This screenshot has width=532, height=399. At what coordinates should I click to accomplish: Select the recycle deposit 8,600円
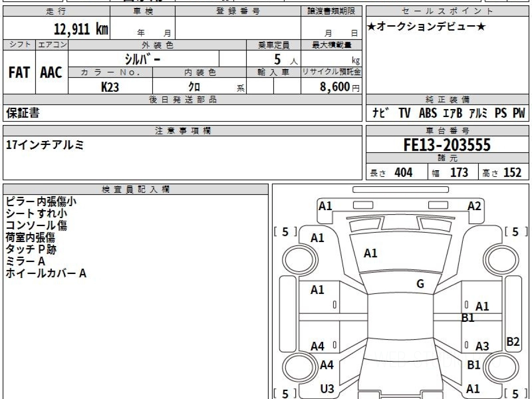340,87
